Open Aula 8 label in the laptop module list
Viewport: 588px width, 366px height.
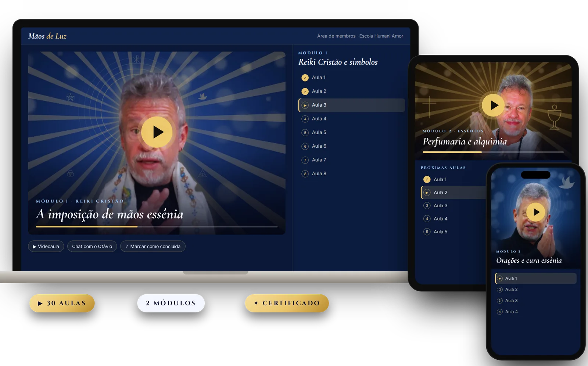tap(319, 173)
